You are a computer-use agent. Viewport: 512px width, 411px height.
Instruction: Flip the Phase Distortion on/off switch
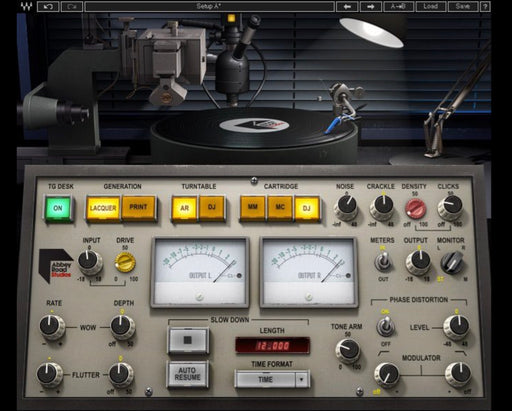coord(385,327)
